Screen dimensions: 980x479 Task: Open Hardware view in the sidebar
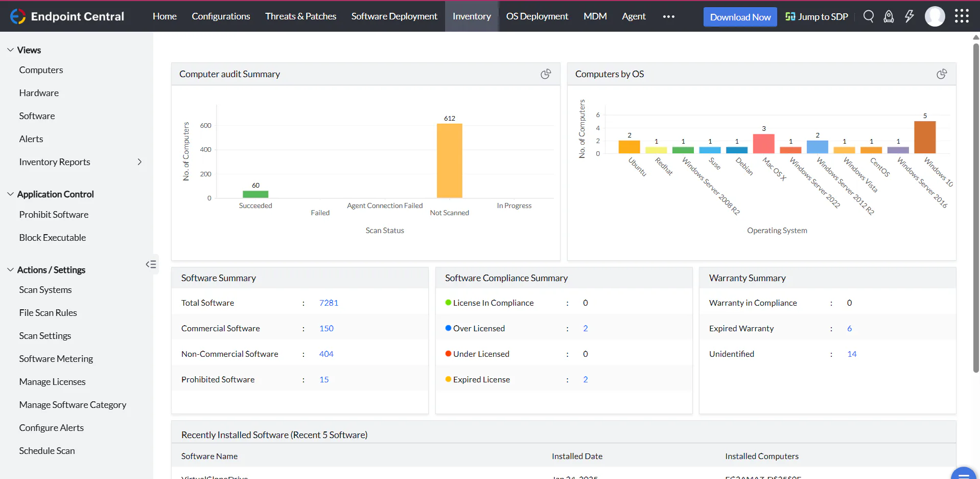[x=39, y=93]
